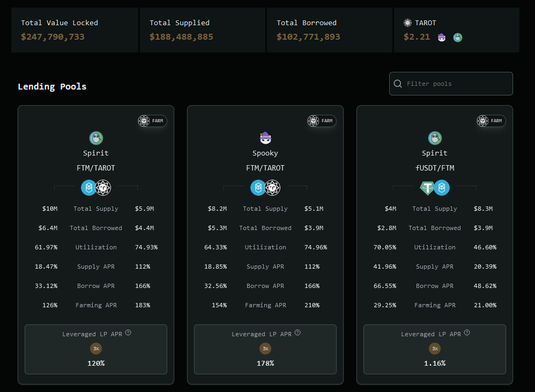
Task: Click 48.62% borrow APR value
Action: click(x=485, y=286)
